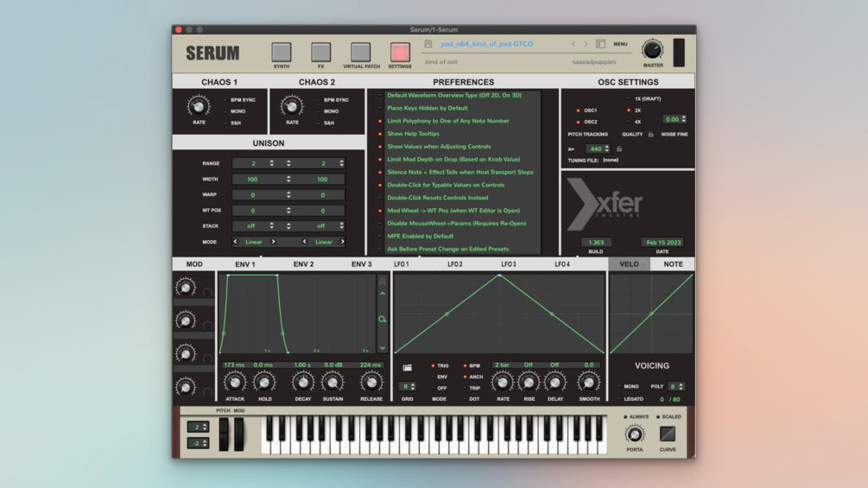Click the SUSTAIN knob
This screenshot has height=488, width=868.
(x=333, y=383)
